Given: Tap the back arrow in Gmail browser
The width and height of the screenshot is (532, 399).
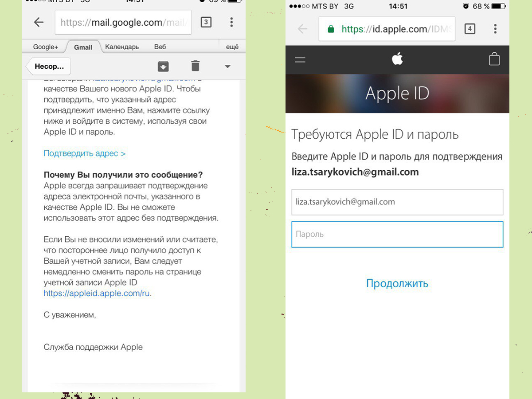Looking at the screenshot, I should coord(39,22).
